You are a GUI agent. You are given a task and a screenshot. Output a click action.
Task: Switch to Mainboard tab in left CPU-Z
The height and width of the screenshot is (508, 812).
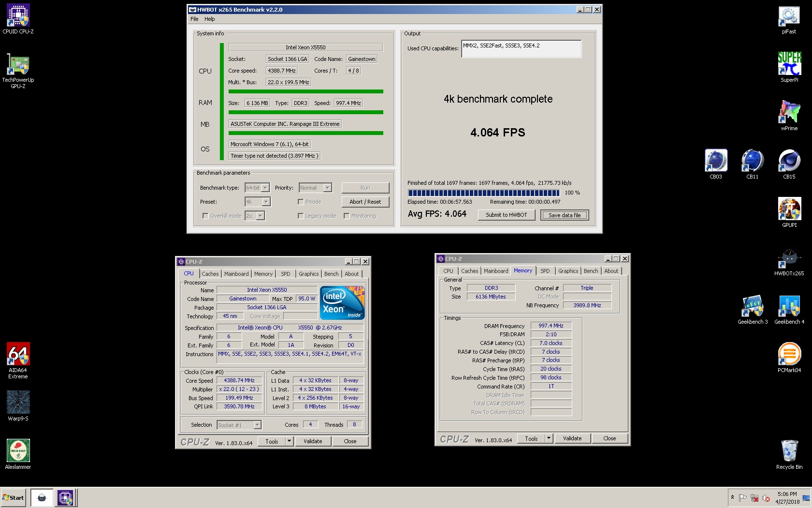(236, 274)
